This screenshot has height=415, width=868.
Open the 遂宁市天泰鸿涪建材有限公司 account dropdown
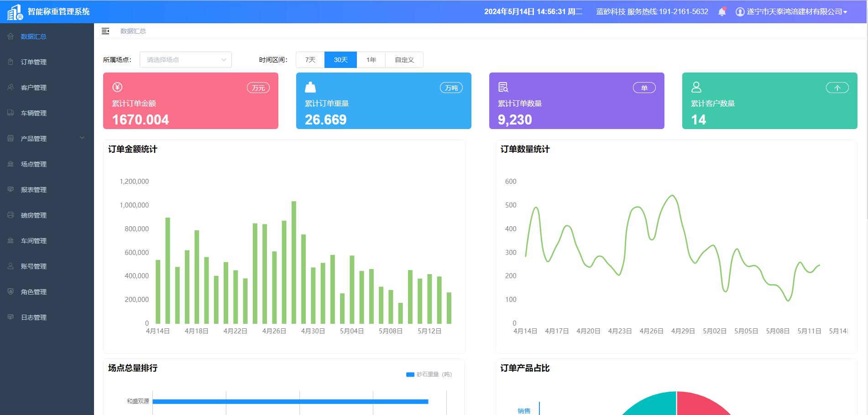[x=796, y=12]
